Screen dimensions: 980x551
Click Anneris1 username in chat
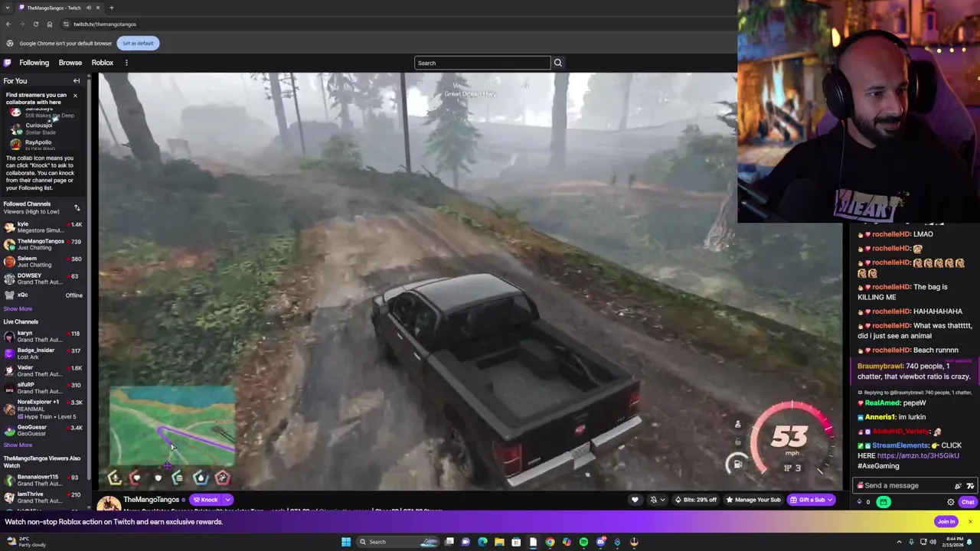(880, 417)
